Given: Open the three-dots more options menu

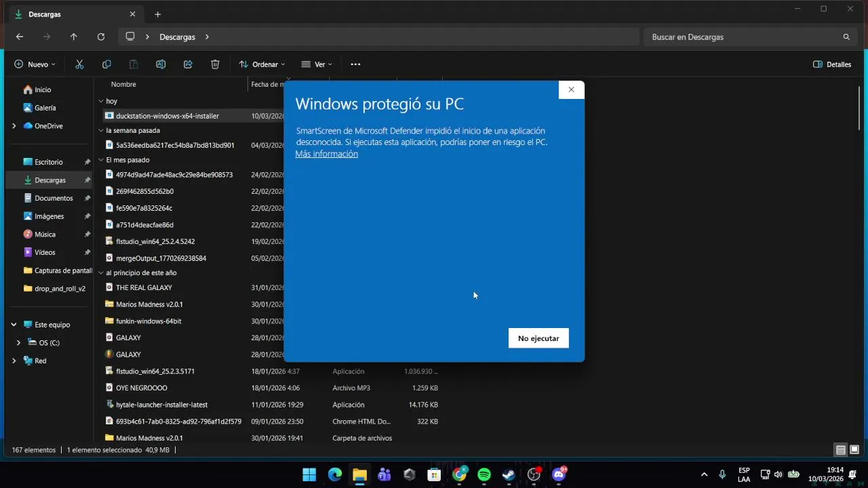Looking at the screenshot, I should (x=355, y=64).
